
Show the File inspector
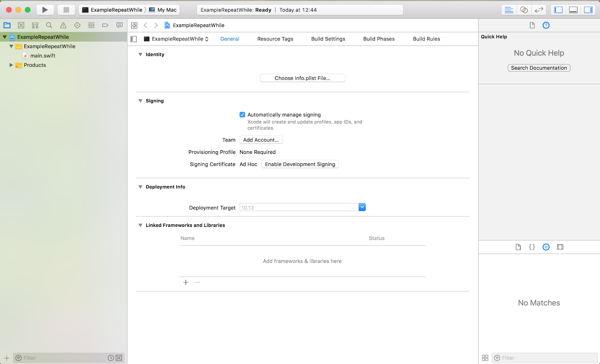coord(532,25)
